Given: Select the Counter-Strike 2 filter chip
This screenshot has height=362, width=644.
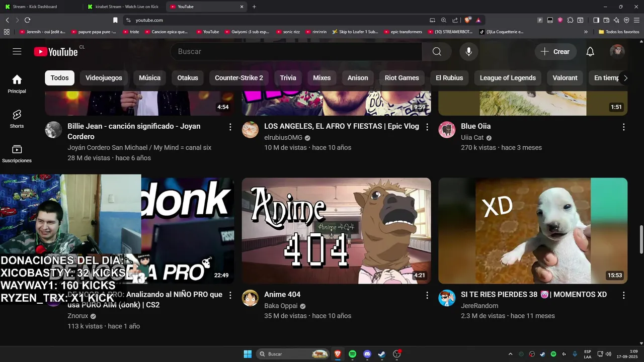Looking at the screenshot, I should click(239, 78).
